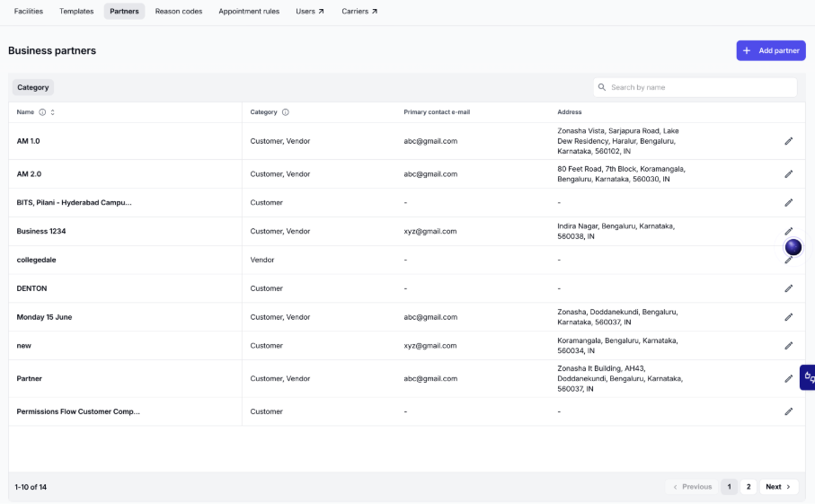Click the Permissions Flow Customer Comp... name
This screenshot has width=815, height=504.
pyautogui.click(x=78, y=411)
